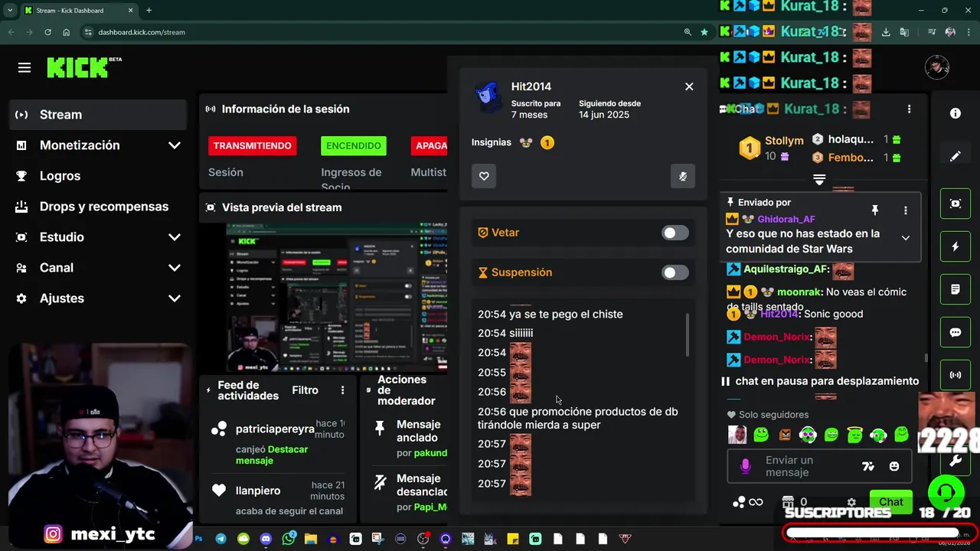Viewport: 980px width, 551px height.
Task: Click the purple microphone icon in chat input
Action: (x=746, y=466)
